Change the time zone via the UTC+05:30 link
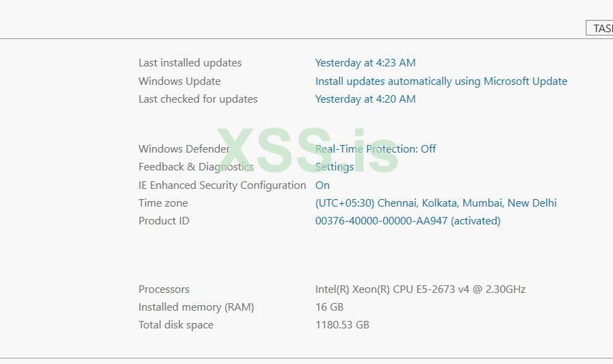This screenshot has height=364, width=613. tap(435, 203)
